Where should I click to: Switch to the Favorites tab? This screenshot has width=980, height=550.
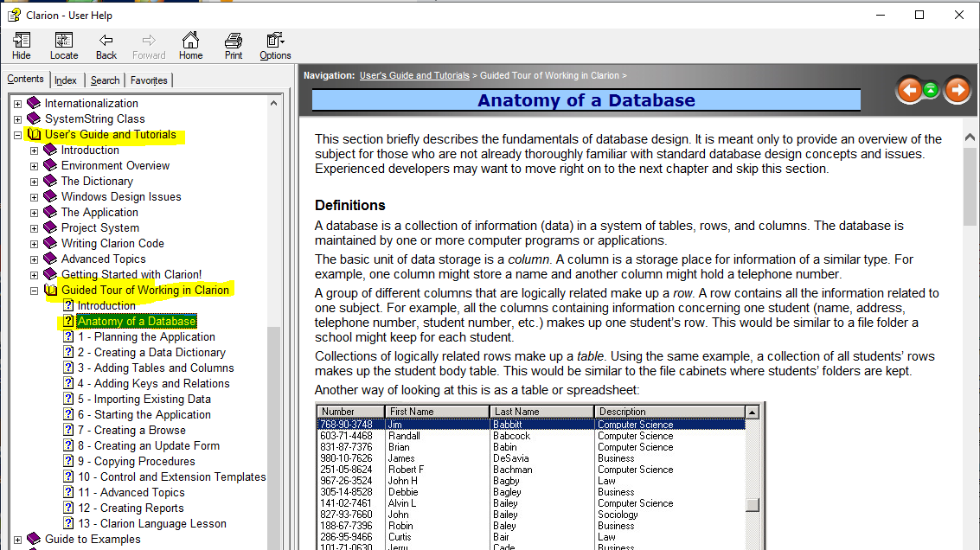coord(149,80)
